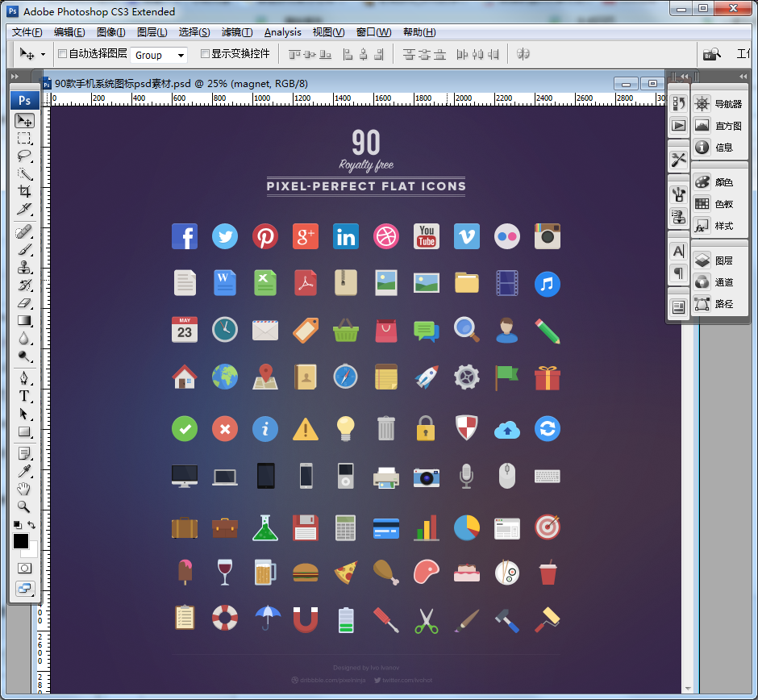758x700 pixels.
Task: Open the Group dropdown in options bar
Action: click(x=159, y=55)
